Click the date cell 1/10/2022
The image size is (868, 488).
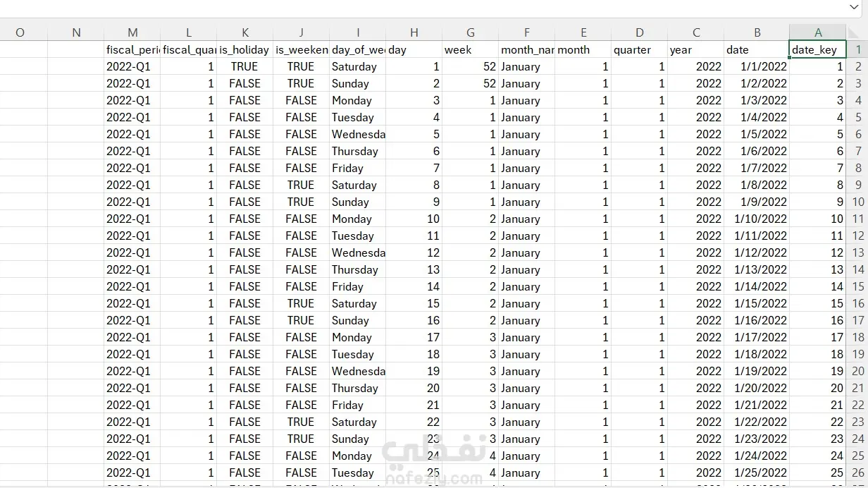click(757, 219)
